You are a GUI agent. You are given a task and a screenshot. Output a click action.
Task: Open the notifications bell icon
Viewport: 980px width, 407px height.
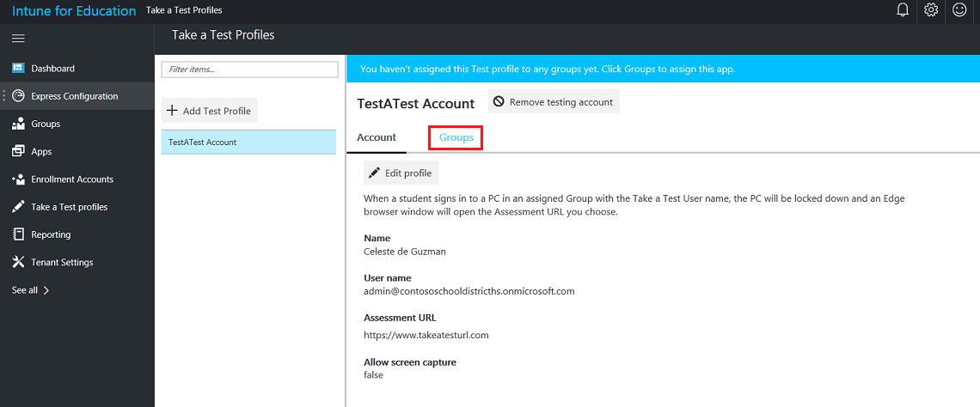pos(903,10)
